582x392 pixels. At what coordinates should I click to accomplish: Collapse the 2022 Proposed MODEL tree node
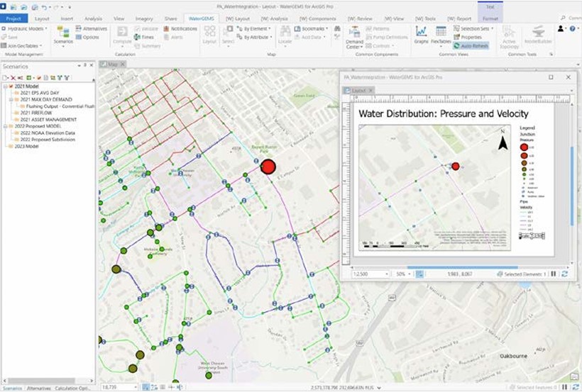pyautogui.click(x=5, y=126)
